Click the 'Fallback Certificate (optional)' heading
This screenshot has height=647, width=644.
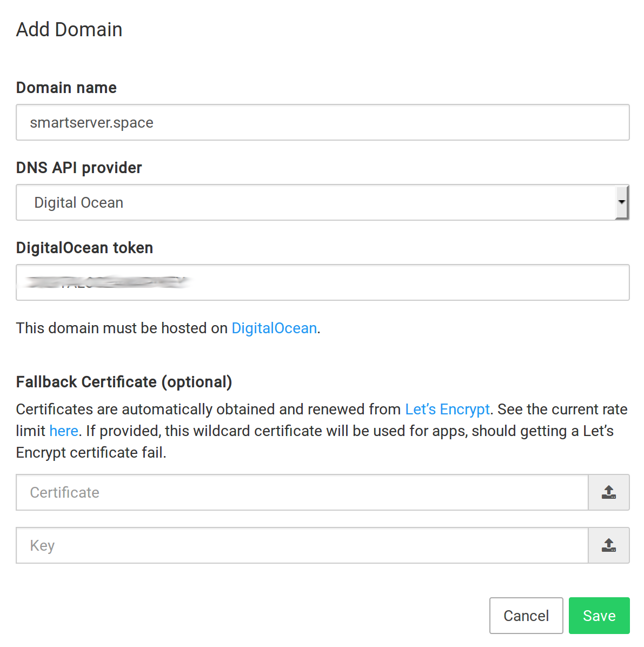pos(124,382)
